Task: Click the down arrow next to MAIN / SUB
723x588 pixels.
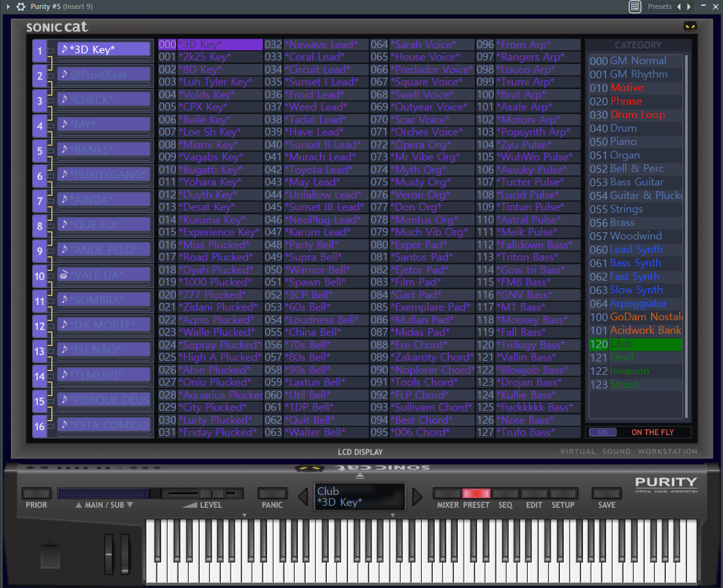Action: 130,505
